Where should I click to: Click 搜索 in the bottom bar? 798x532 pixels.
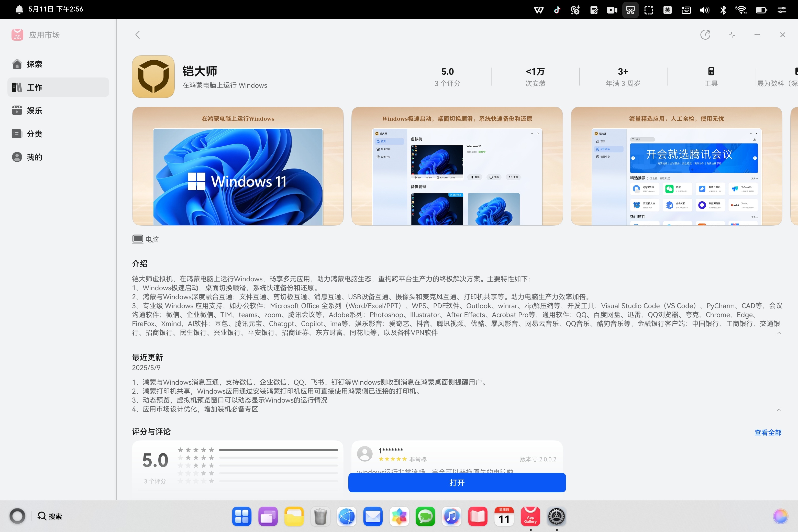[x=50, y=516]
